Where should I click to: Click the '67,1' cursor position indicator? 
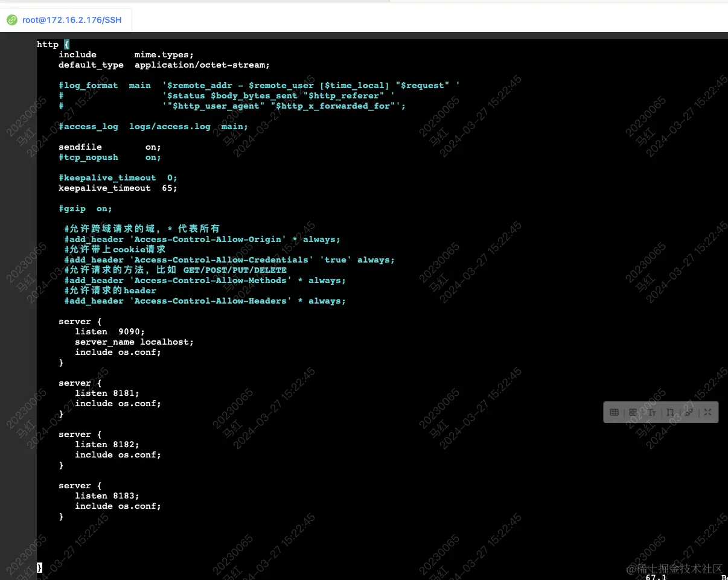pyautogui.click(x=656, y=577)
